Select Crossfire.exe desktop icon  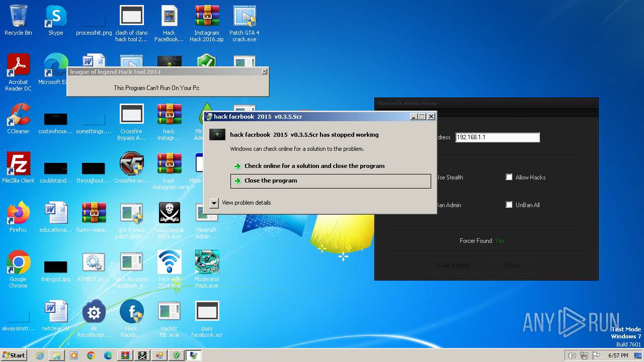[131, 168]
